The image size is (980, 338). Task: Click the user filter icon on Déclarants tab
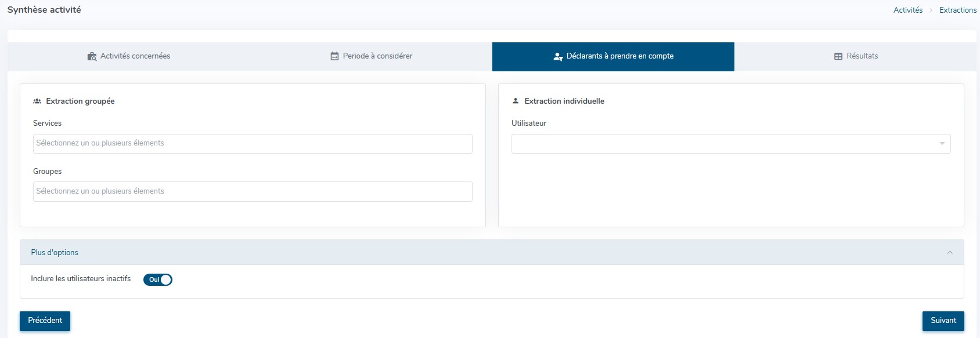(x=558, y=57)
